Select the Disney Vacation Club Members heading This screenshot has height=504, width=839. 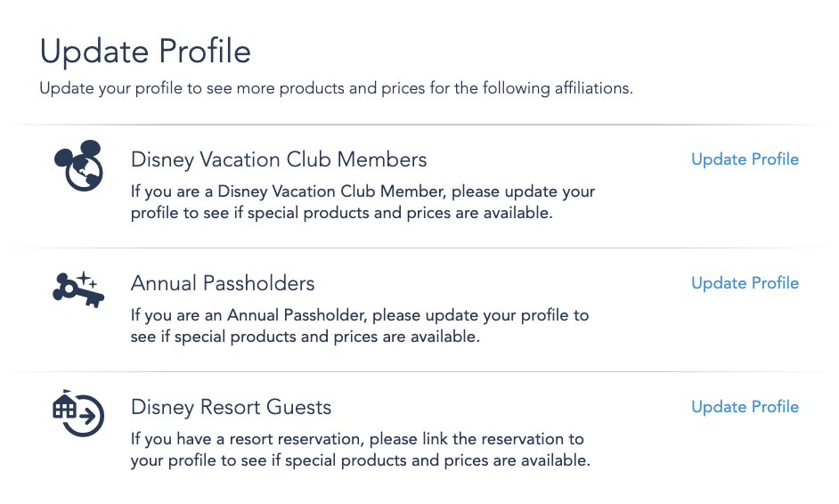(x=279, y=160)
